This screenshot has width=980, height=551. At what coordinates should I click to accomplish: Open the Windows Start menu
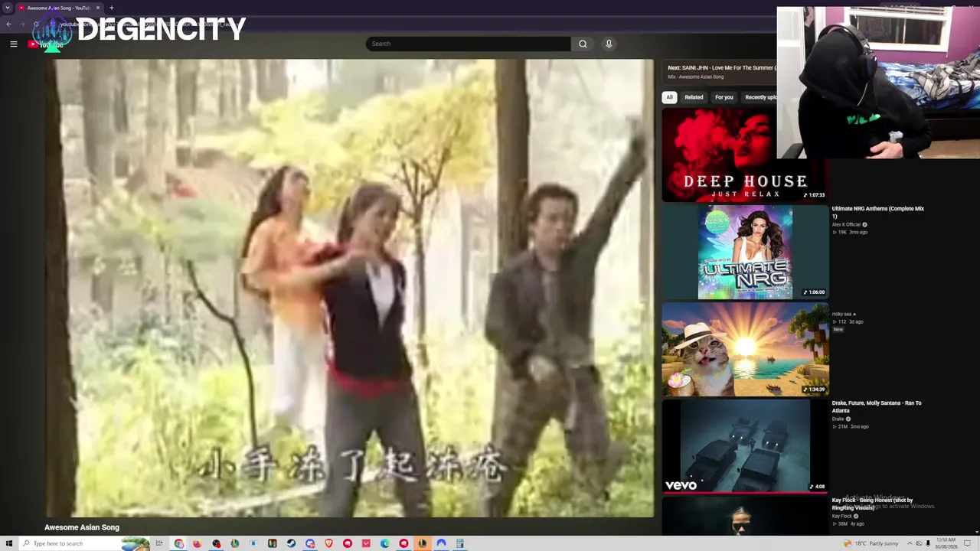(8, 543)
